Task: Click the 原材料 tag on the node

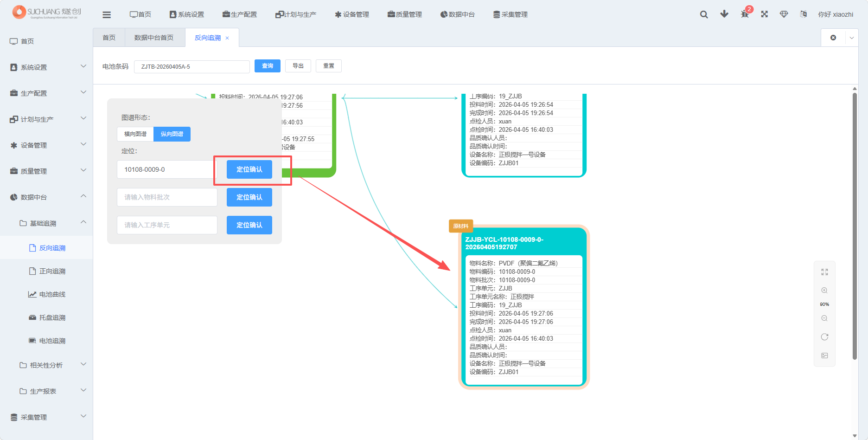Action: click(x=461, y=226)
